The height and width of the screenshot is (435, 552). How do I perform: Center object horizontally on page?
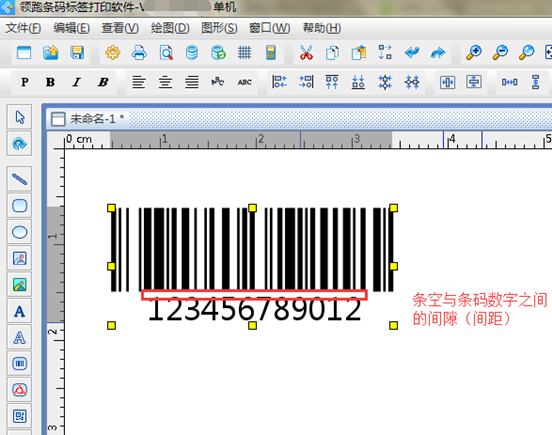pos(447,82)
